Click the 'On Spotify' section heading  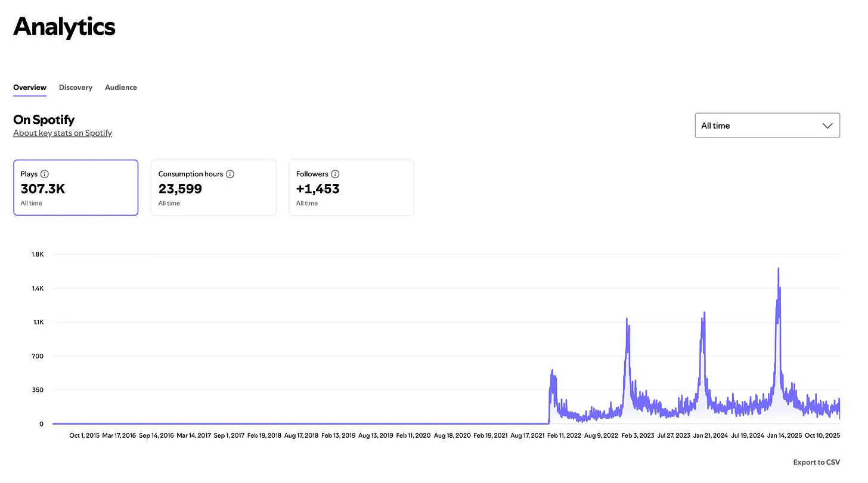pyautogui.click(x=44, y=120)
